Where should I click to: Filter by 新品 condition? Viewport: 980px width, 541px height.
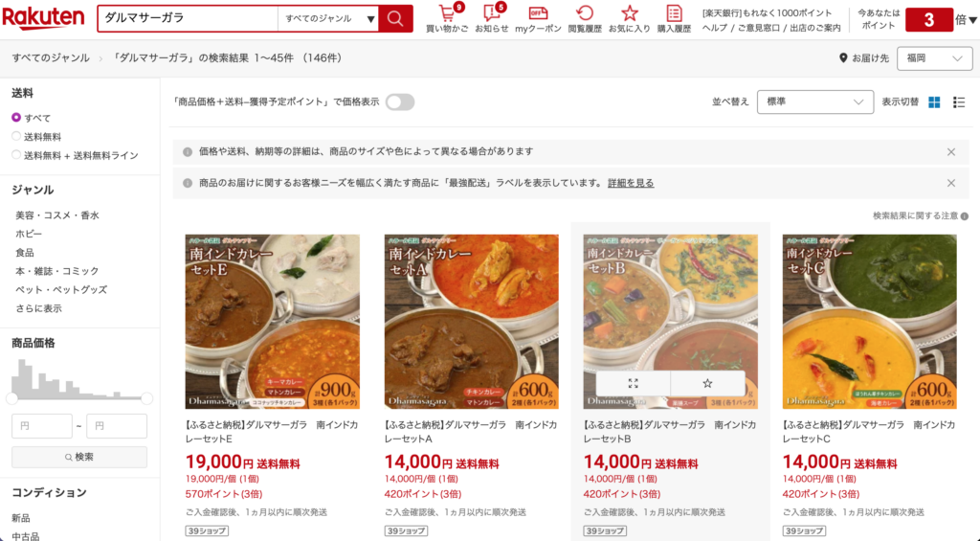21,518
